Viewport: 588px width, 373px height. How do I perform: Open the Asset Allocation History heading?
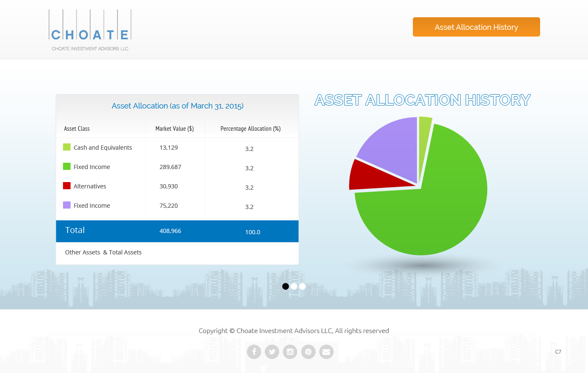pyautogui.click(x=423, y=100)
